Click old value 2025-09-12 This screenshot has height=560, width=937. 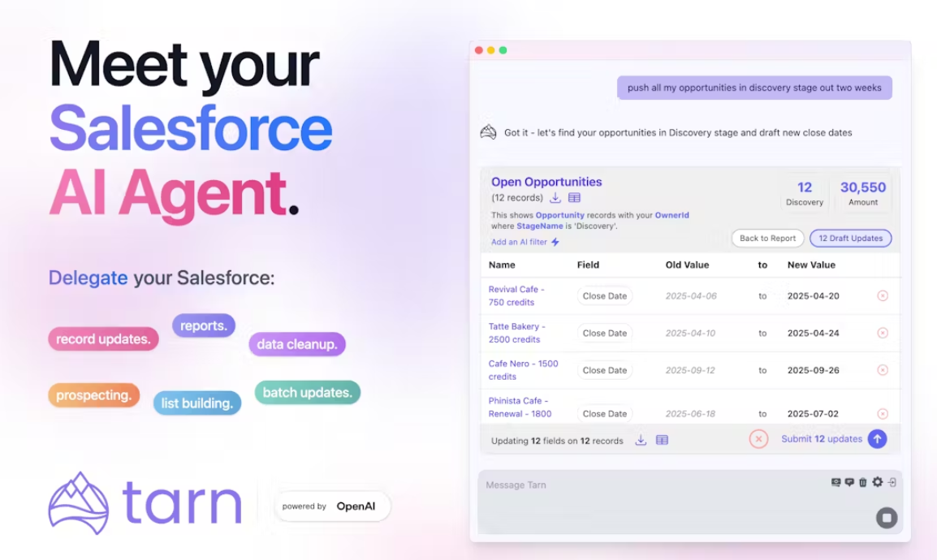coord(690,370)
